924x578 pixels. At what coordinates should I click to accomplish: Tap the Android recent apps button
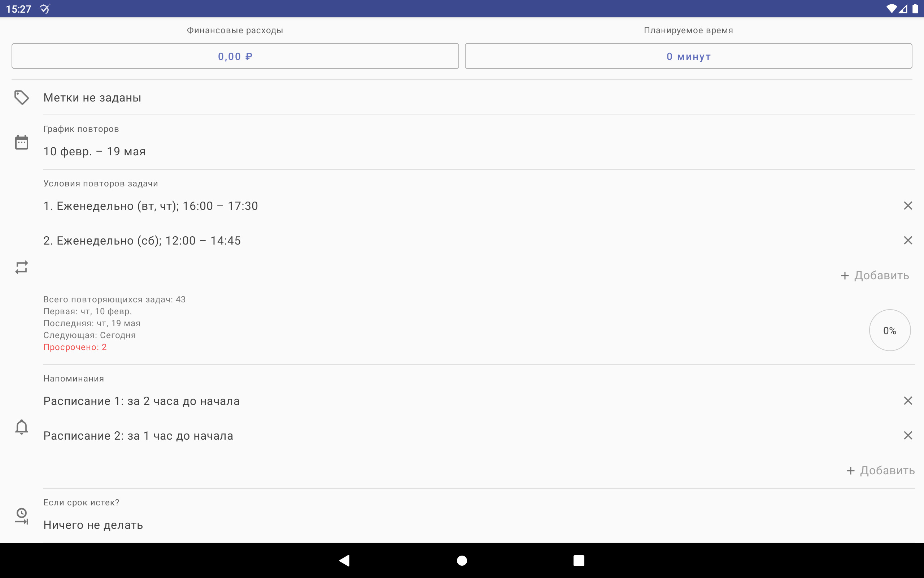click(x=579, y=560)
